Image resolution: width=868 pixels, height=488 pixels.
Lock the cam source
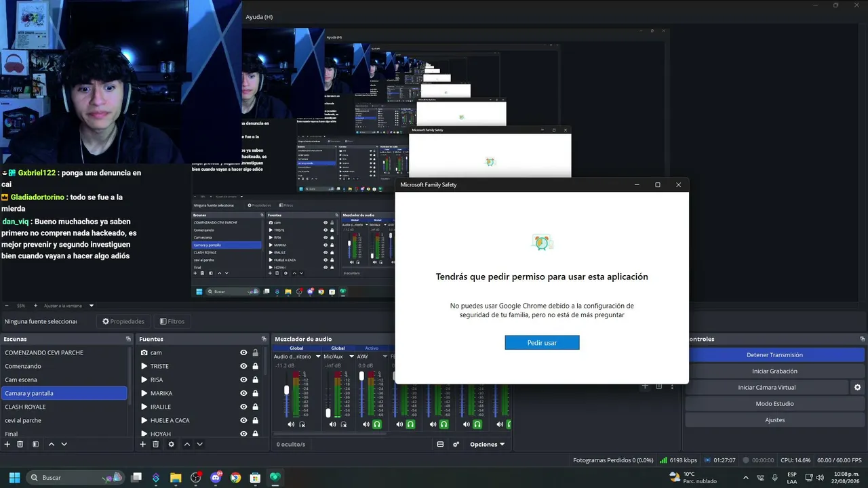coord(255,352)
